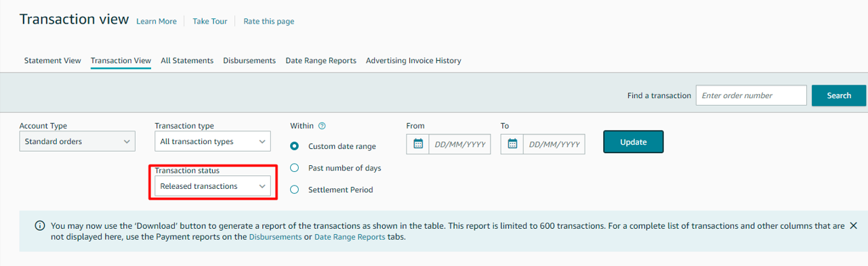Click the Within help question icon
The height and width of the screenshot is (266, 868).
322,126
